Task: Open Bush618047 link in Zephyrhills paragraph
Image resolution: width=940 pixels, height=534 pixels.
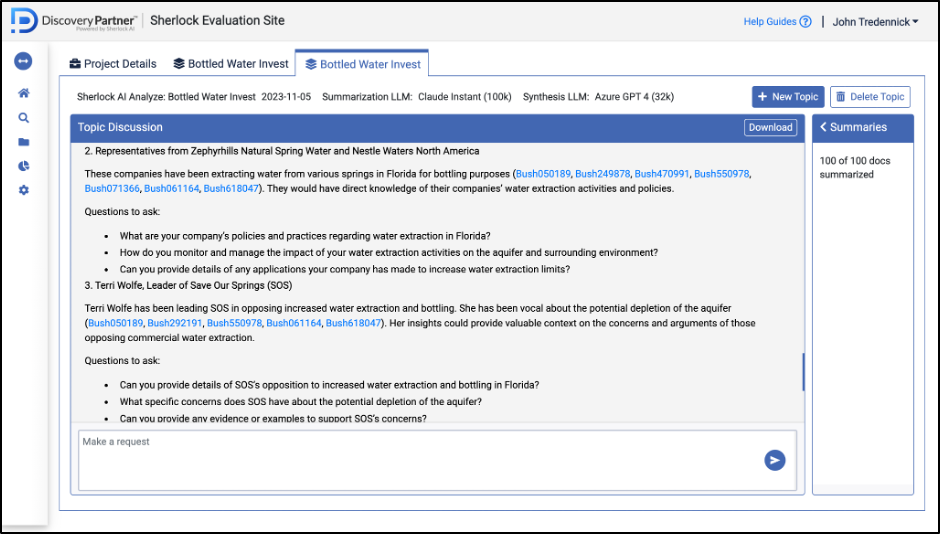Action: [x=231, y=188]
